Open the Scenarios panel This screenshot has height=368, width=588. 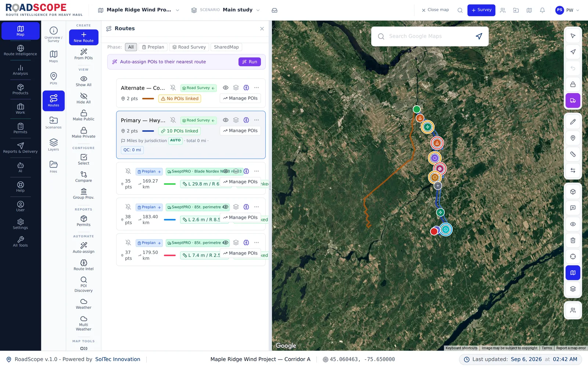53,123
